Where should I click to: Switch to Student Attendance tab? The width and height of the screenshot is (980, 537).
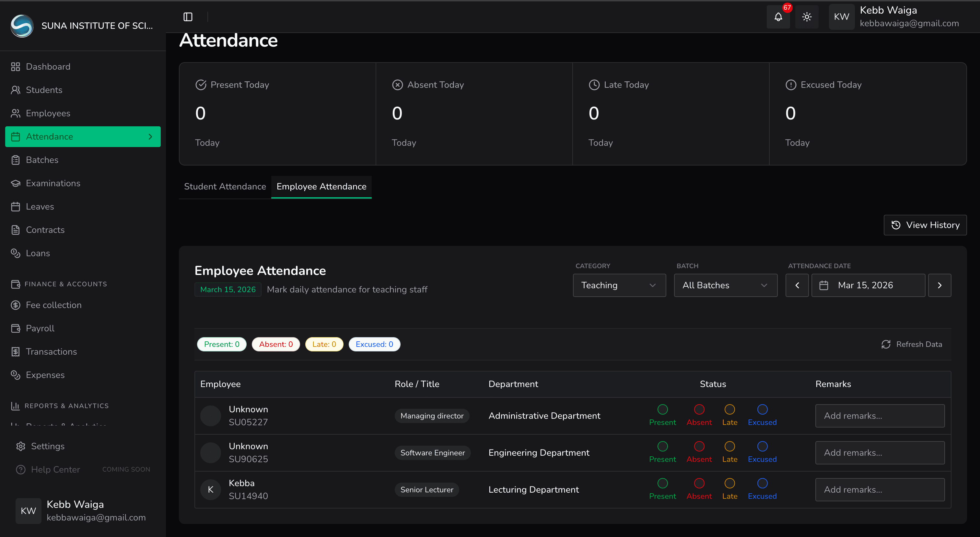tap(225, 186)
